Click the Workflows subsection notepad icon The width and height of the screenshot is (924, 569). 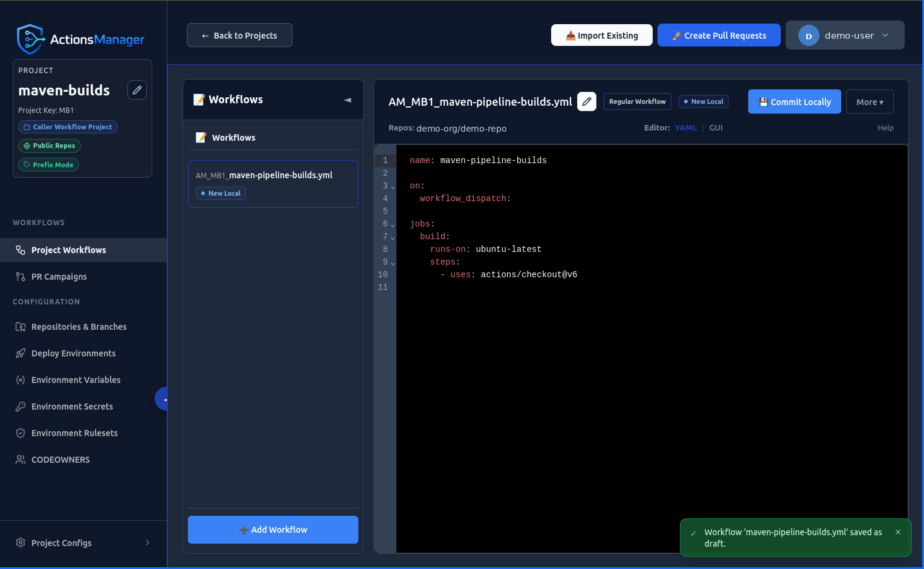point(201,138)
